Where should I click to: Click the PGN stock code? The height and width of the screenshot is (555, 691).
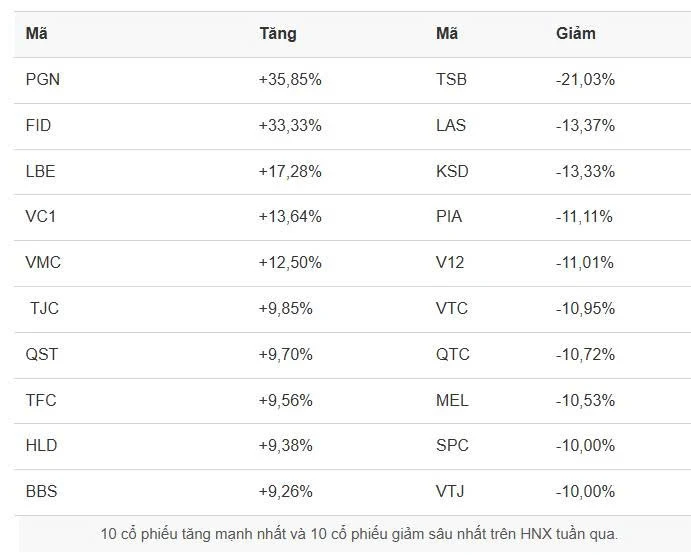pos(43,80)
